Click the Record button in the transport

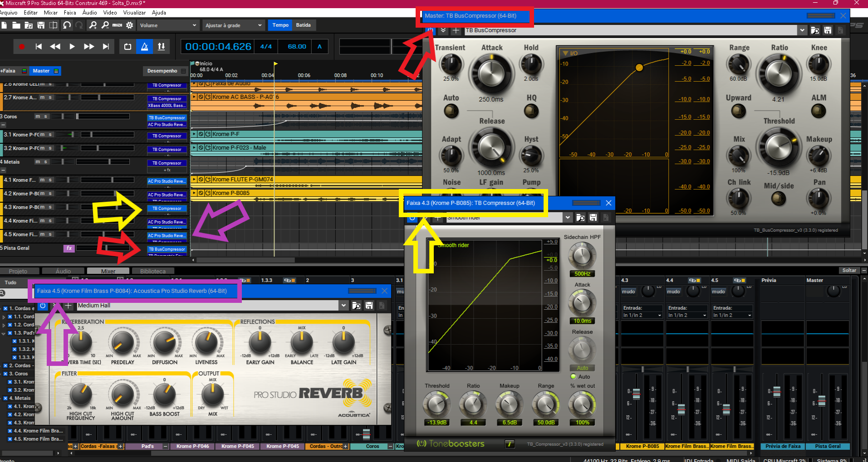coord(21,46)
